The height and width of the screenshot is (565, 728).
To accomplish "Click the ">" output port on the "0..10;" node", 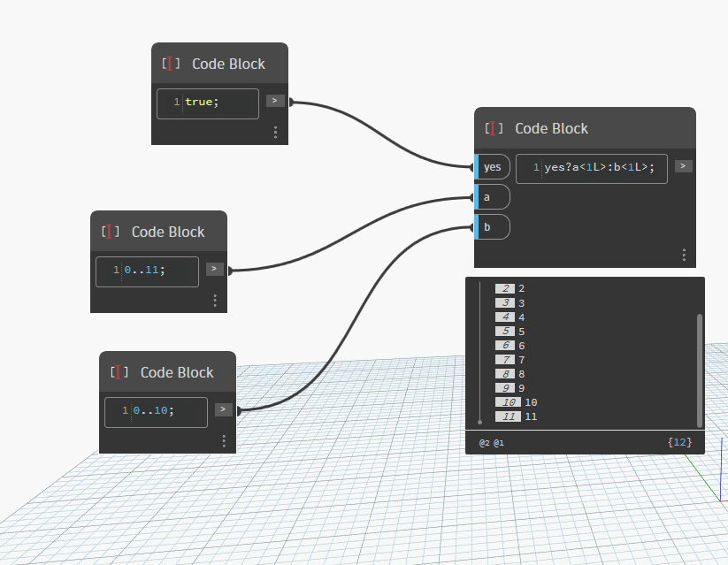I will (x=223, y=409).
